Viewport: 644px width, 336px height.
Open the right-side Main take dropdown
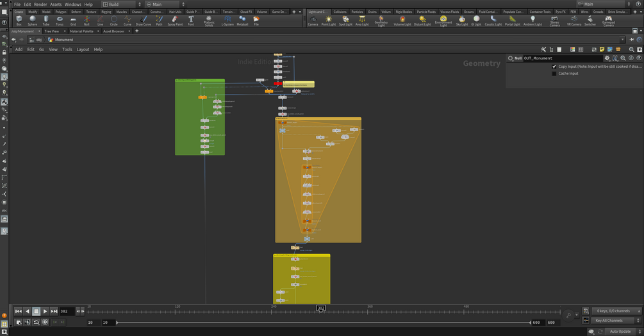click(604, 4)
